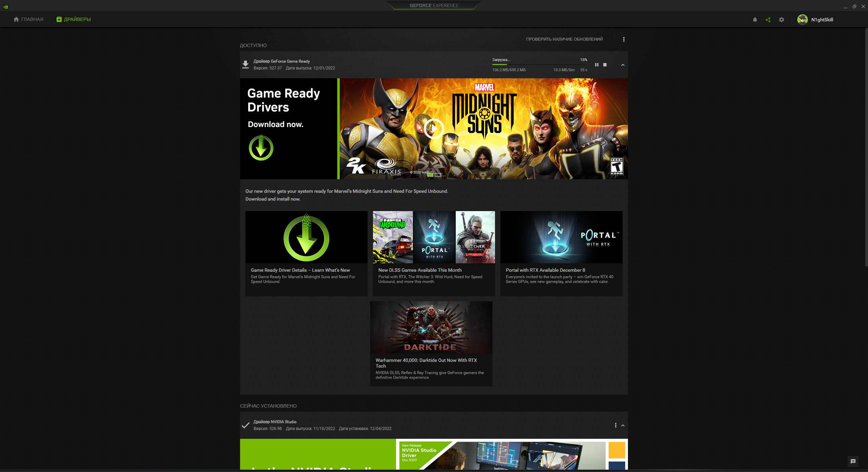Click the checkmark icon beside NVIDIA Studio driver
The image size is (868, 472).
(x=245, y=425)
